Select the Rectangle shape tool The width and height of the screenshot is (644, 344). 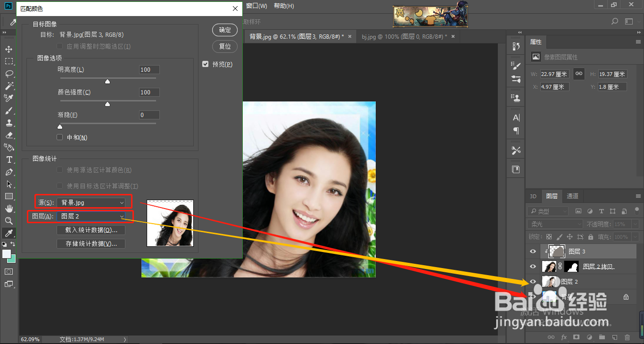tap(9, 196)
